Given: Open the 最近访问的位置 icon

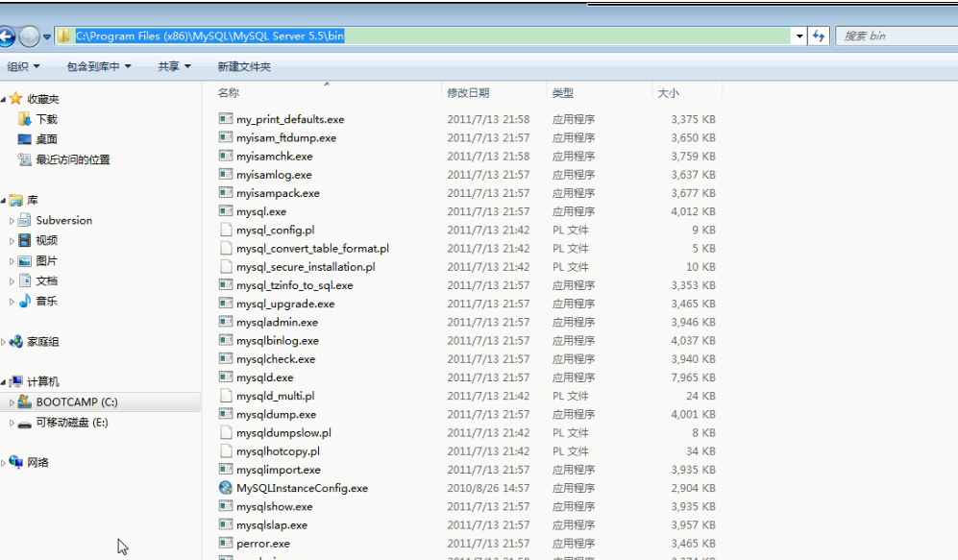Looking at the screenshot, I should (24, 159).
